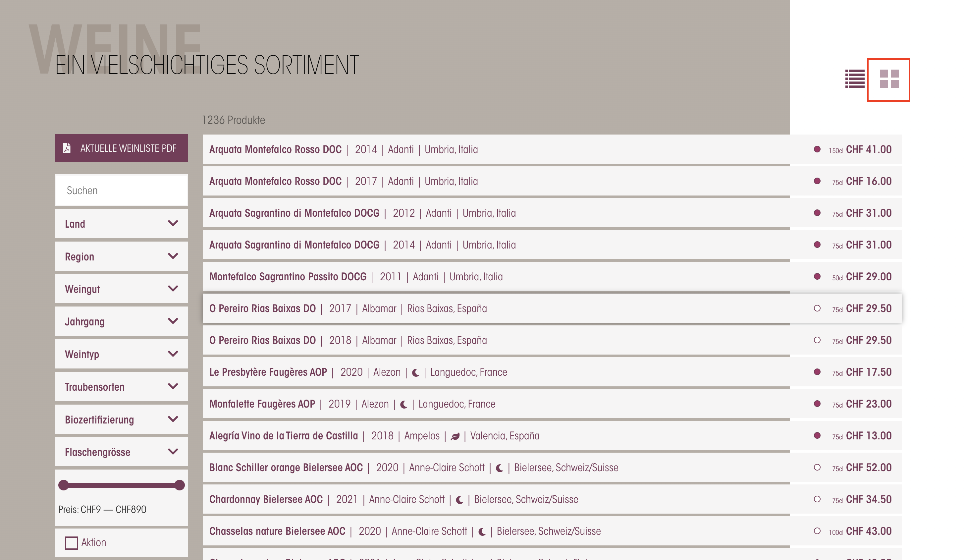Expand the Flaschengrösse filter
The height and width of the screenshot is (560, 964).
[x=122, y=452]
